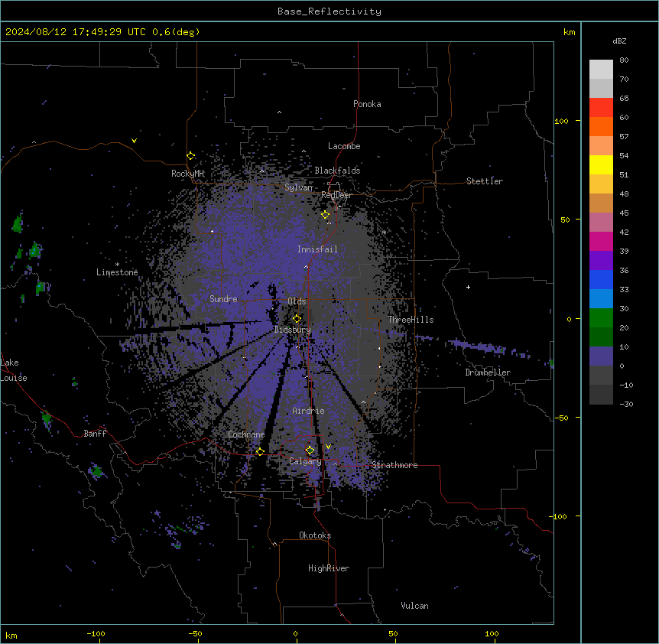Click the RockyMH label

pos(187,174)
